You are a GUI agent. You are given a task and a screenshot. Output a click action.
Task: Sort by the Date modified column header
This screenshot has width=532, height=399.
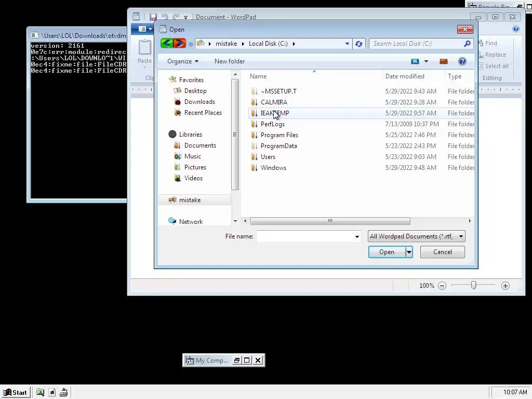click(413, 76)
